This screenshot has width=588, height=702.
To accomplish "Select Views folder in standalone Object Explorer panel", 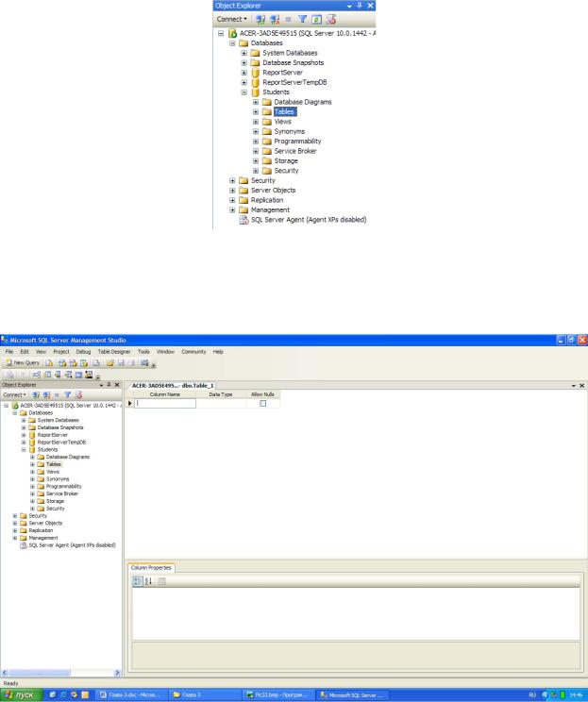I will (282, 122).
